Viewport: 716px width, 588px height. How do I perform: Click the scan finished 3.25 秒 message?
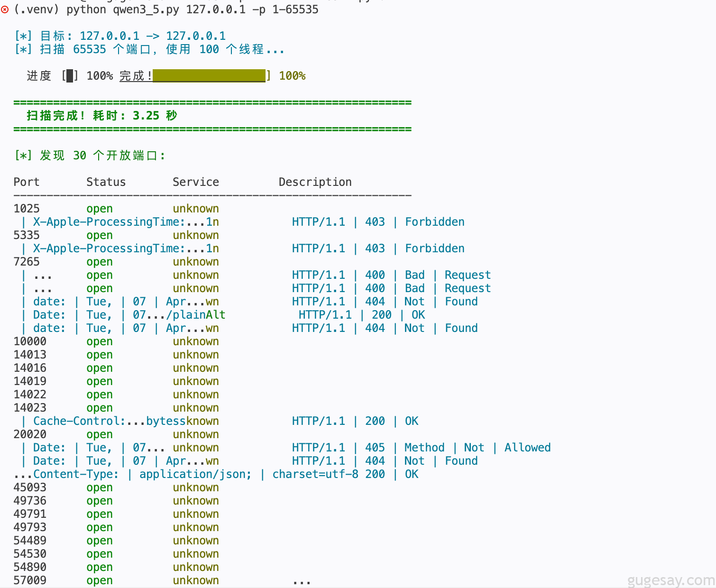pos(102,116)
